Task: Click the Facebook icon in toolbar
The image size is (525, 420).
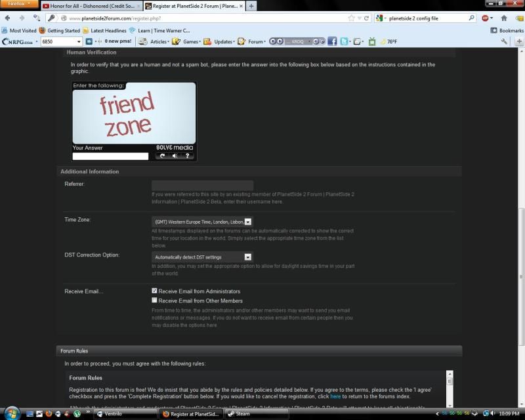Action: coord(332,41)
